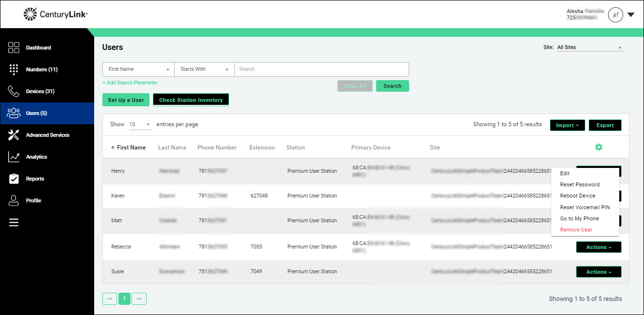This screenshot has width=644, height=315.
Task: Select Reboot Device menu option
Action: (x=578, y=196)
